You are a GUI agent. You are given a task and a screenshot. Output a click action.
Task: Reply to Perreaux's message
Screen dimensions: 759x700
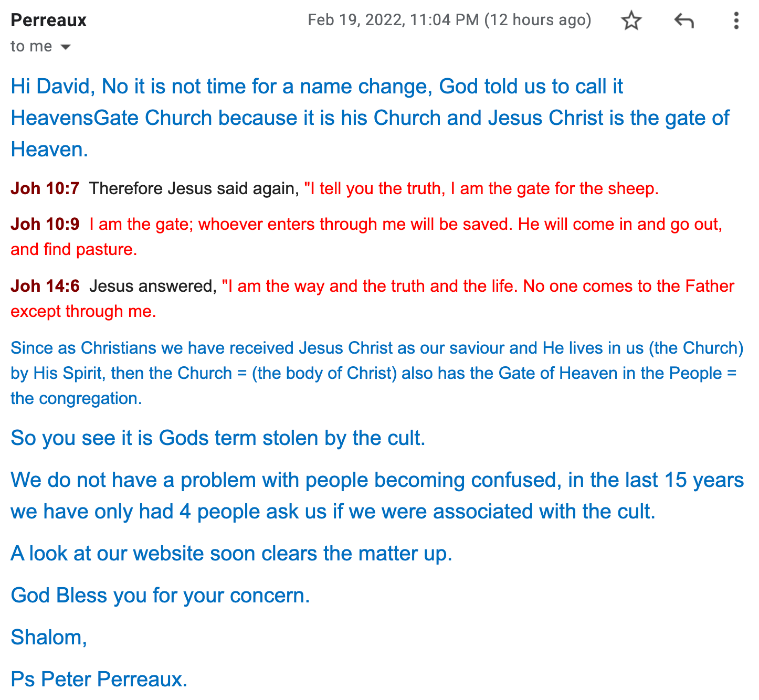(684, 20)
